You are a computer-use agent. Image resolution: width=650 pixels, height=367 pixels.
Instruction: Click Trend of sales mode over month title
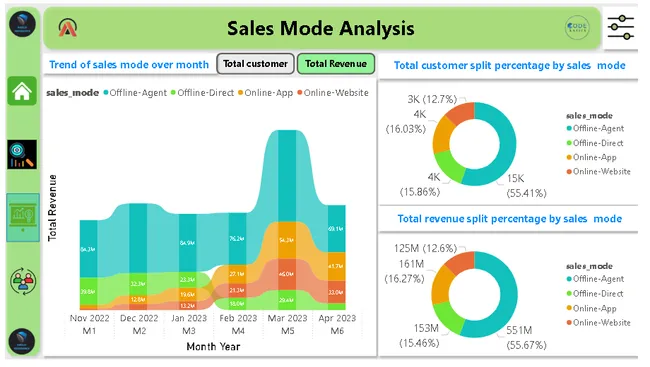129,65
